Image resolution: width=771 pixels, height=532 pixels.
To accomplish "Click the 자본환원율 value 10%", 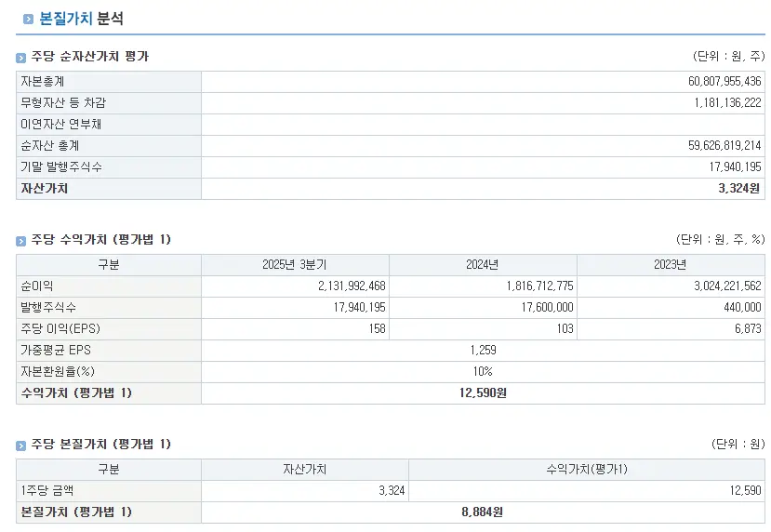I will [483, 372].
